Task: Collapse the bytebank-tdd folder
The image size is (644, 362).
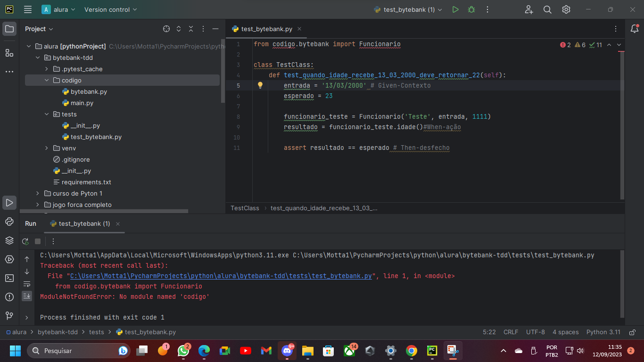Action: pos(38,58)
